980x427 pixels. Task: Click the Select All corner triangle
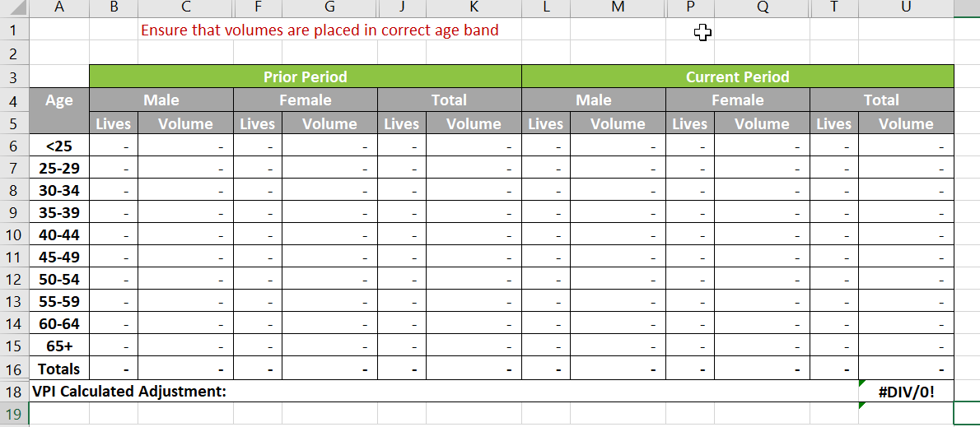point(14,8)
